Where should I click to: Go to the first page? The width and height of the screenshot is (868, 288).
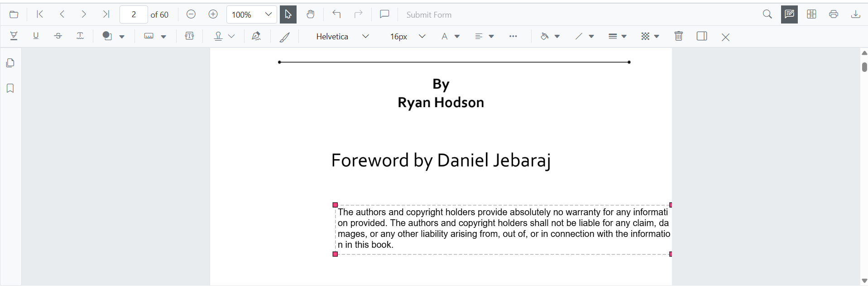click(40, 14)
